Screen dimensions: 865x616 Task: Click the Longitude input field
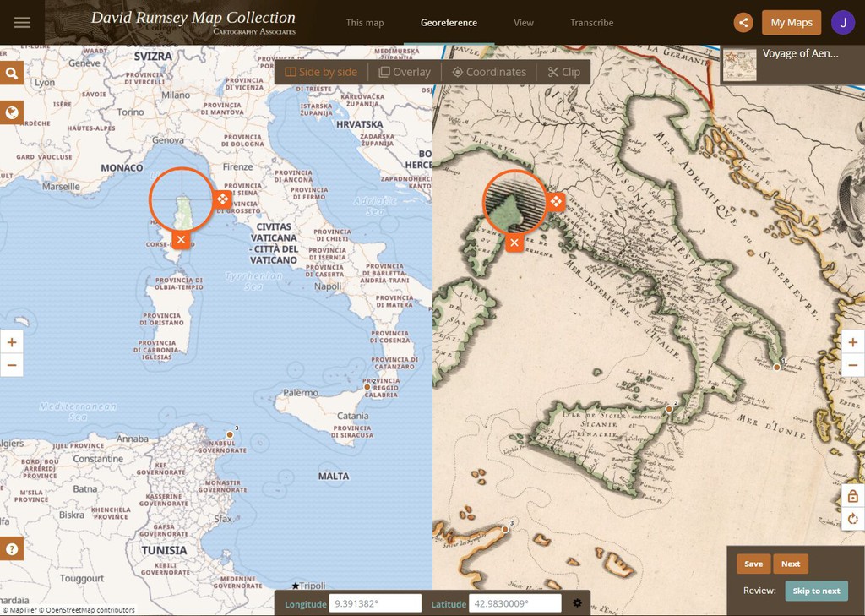tap(375, 603)
